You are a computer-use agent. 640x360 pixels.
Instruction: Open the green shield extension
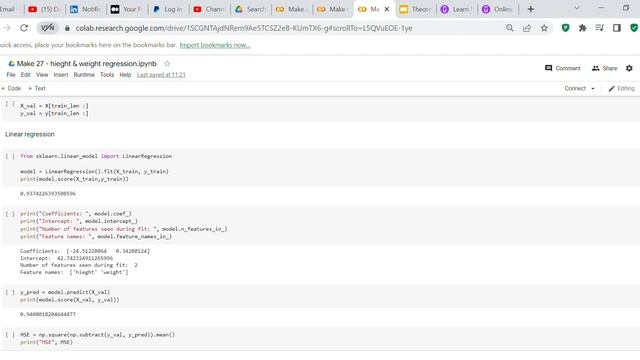coord(565,28)
